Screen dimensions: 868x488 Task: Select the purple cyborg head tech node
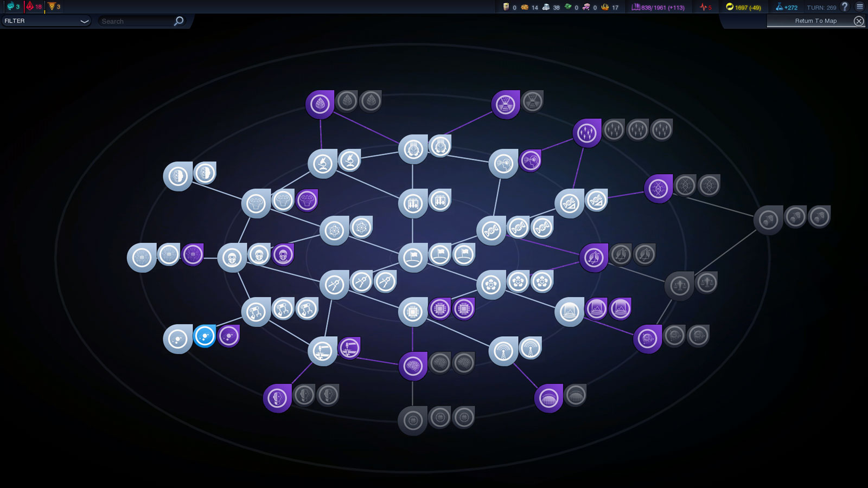277,398
